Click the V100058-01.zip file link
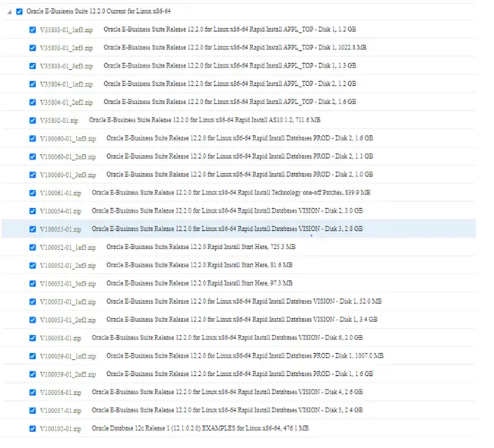This screenshot has height=448, width=494. click(x=61, y=338)
